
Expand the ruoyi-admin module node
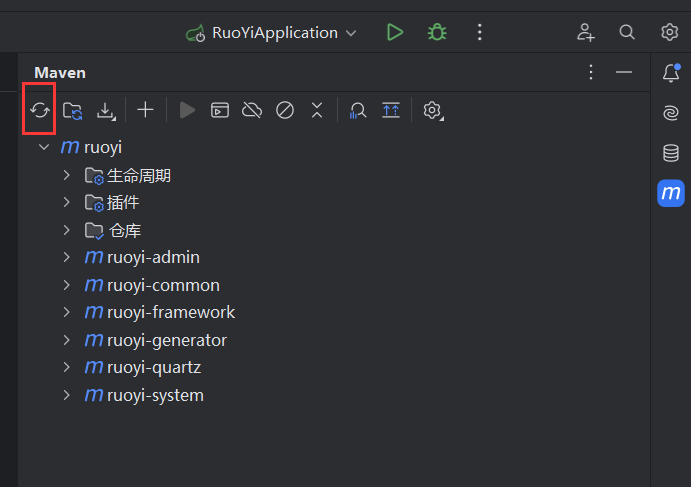(67, 257)
